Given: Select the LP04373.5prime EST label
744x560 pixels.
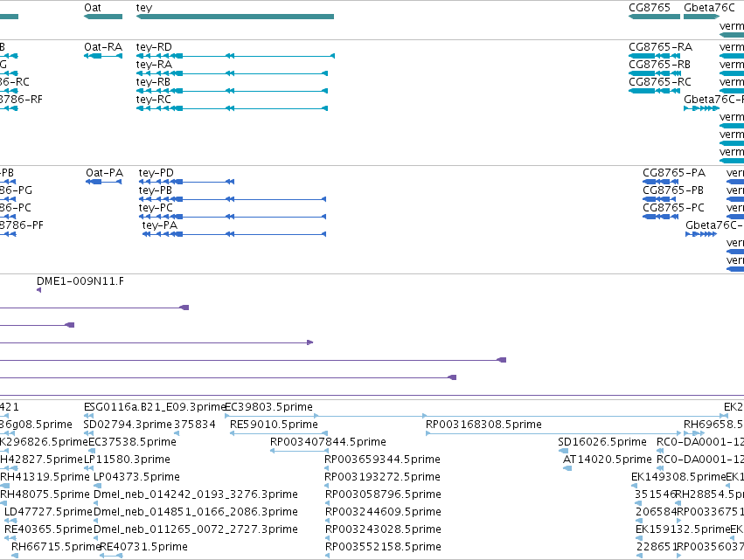Looking at the screenshot, I should tap(136, 476).
